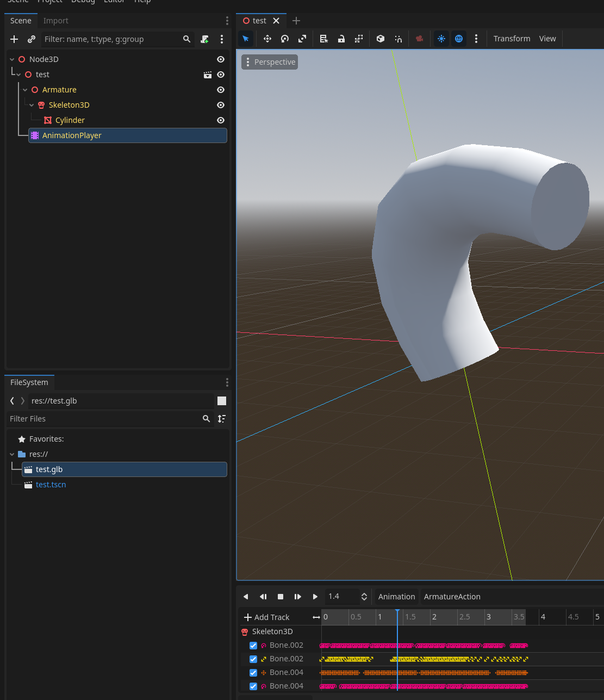Open the scene search filter magnifier
This screenshot has height=700, width=604.
point(186,39)
